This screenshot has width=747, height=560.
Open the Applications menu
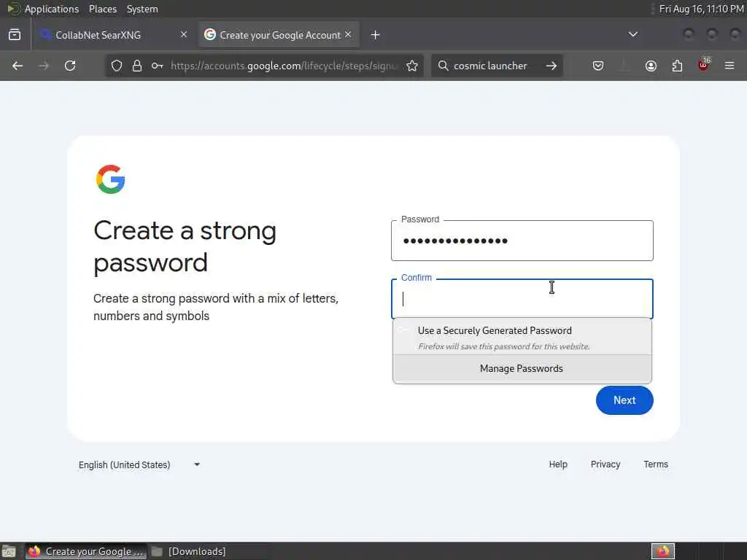(52, 9)
